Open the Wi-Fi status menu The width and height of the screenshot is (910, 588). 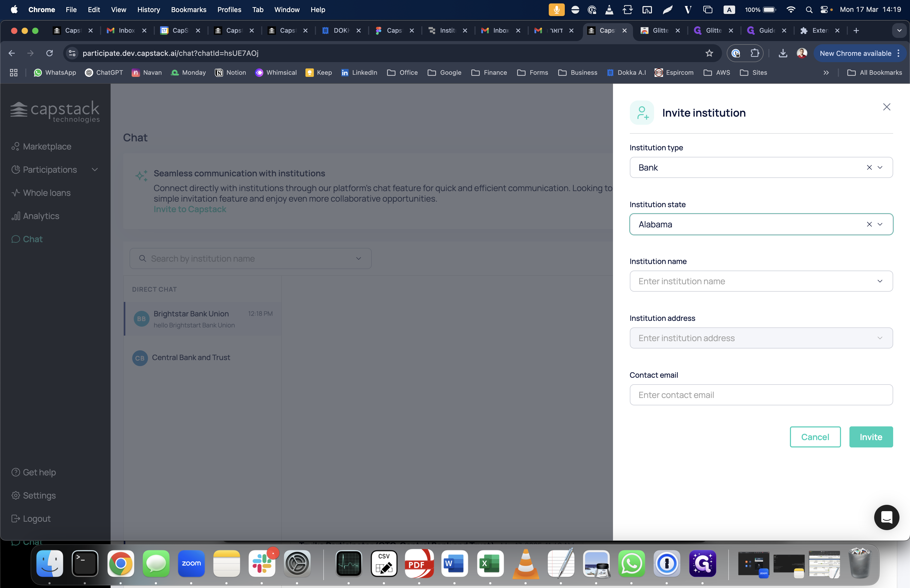tap(791, 9)
